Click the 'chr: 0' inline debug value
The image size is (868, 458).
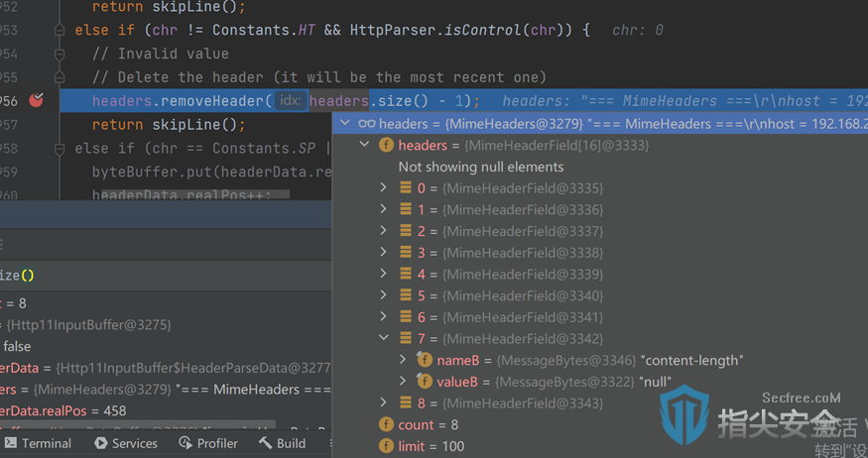click(637, 30)
